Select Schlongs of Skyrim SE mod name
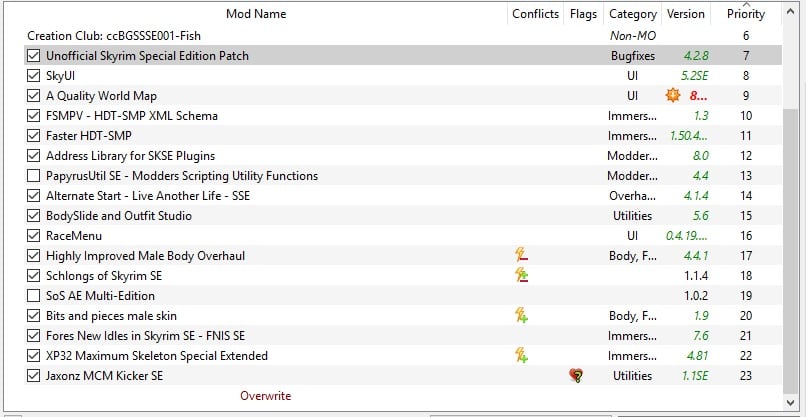 coord(104,276)
